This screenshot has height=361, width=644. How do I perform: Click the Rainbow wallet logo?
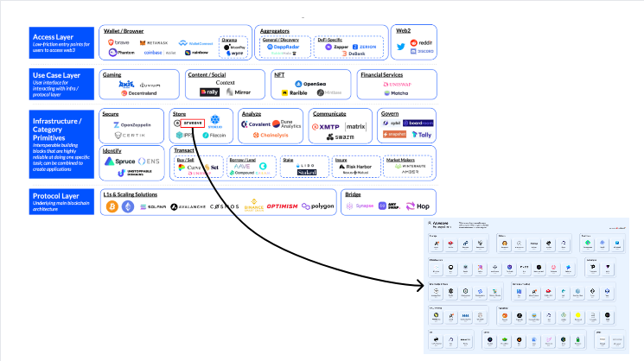[x=197, y=53]
